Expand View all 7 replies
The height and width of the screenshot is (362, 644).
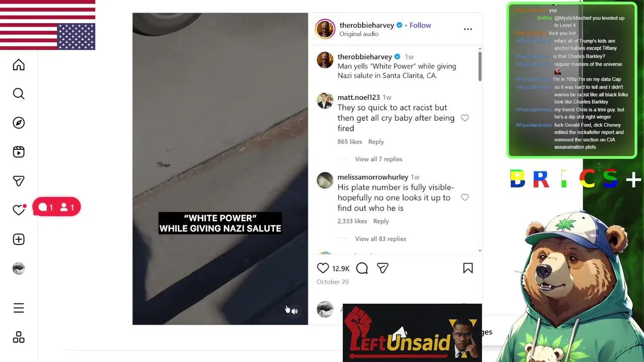click(x=379, y=159)
